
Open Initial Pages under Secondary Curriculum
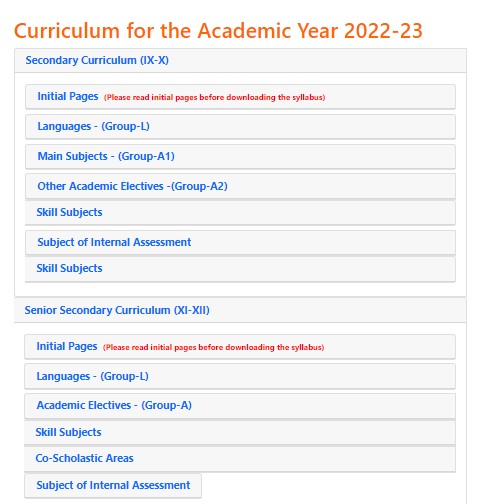(240, 97)
